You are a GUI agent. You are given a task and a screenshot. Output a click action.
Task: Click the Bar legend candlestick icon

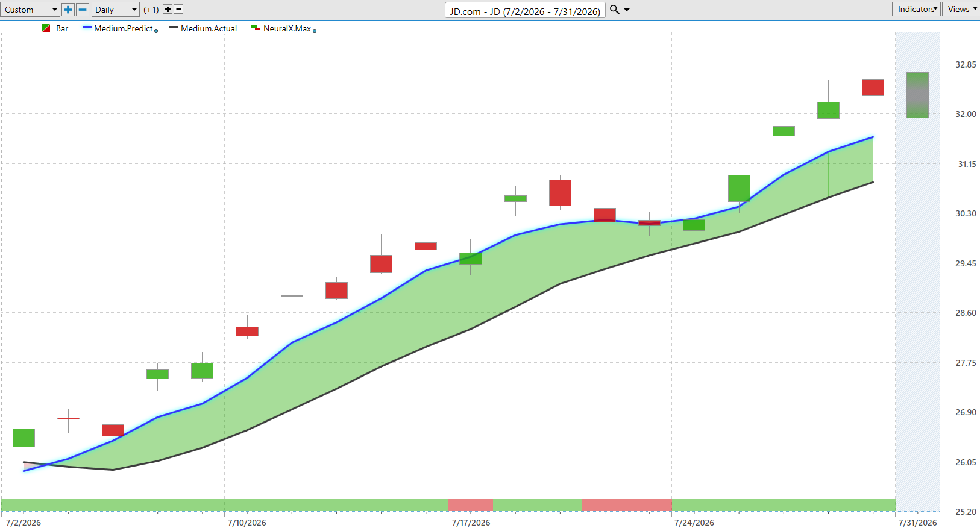pyautogui.click(x=46, y=28)
